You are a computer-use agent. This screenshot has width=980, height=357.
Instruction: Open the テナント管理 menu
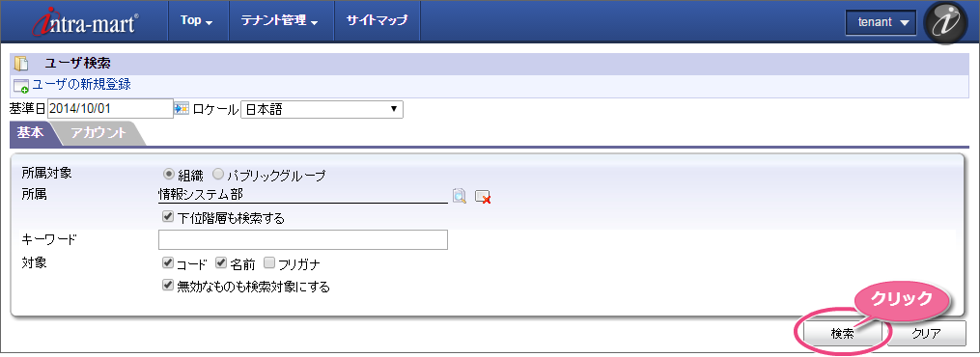click(x=279, y=20)
